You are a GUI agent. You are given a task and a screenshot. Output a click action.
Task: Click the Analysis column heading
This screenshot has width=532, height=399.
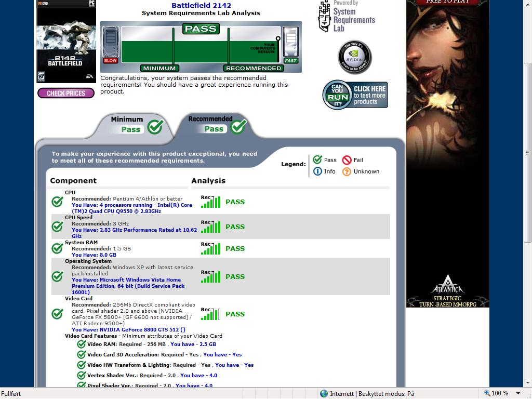[208, 180]
